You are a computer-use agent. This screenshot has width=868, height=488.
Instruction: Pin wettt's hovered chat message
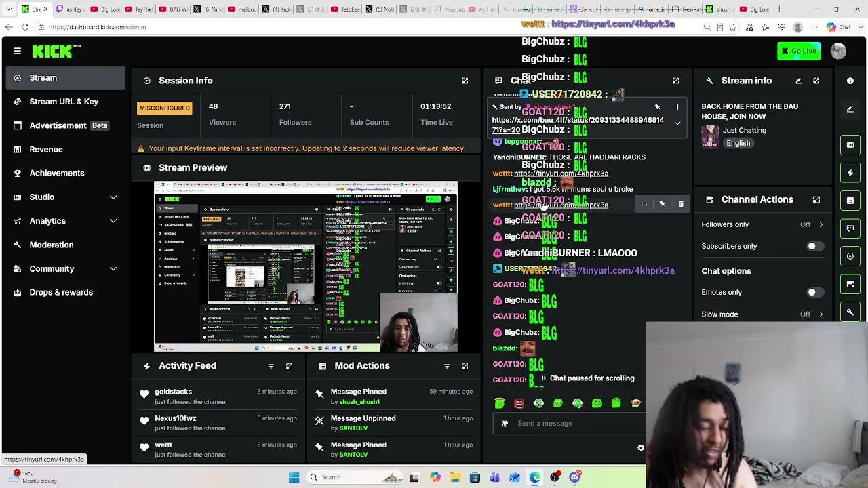(x=663, y=204)
